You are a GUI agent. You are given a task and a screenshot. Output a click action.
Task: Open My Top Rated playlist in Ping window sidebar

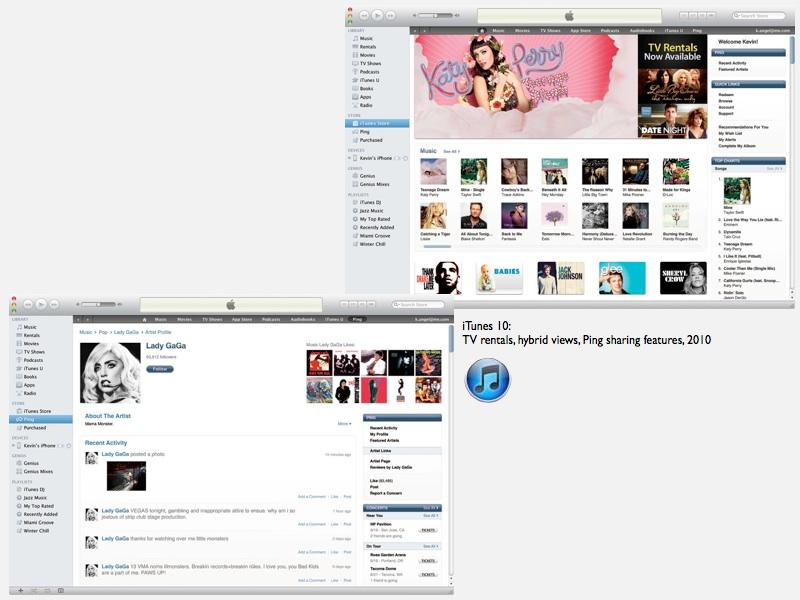[x=38, y=506]
